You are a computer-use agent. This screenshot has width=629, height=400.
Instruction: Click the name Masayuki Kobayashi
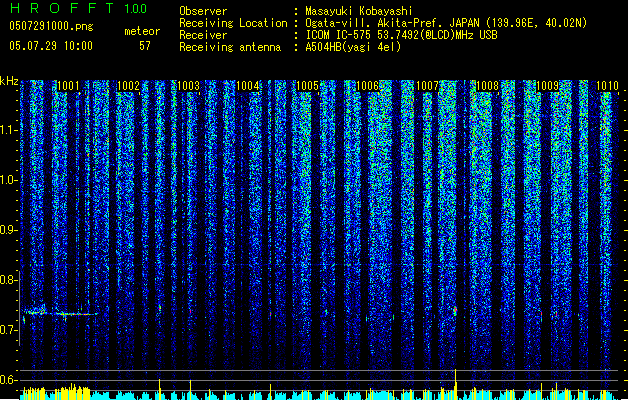point(359,11)
